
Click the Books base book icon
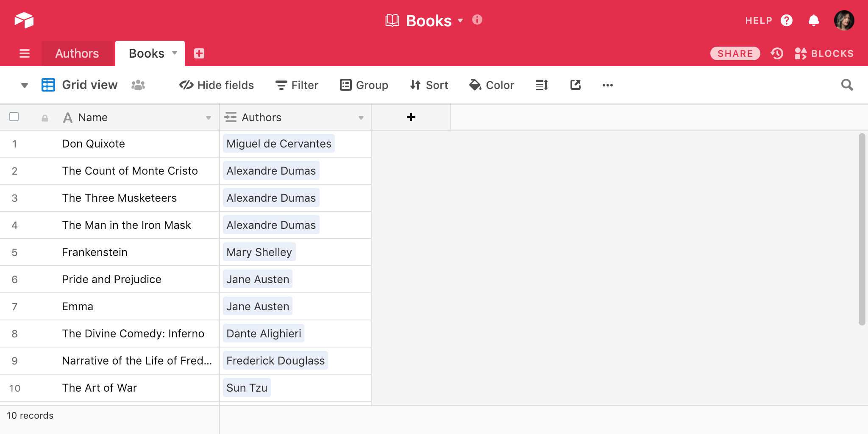(x=392, y=20)
